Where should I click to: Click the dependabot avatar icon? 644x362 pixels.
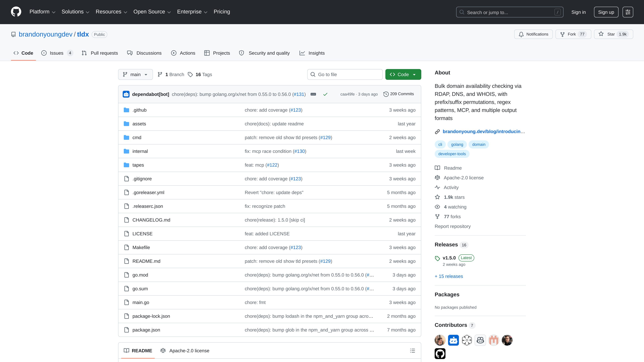pyautogui.click(x=126, y=94)
